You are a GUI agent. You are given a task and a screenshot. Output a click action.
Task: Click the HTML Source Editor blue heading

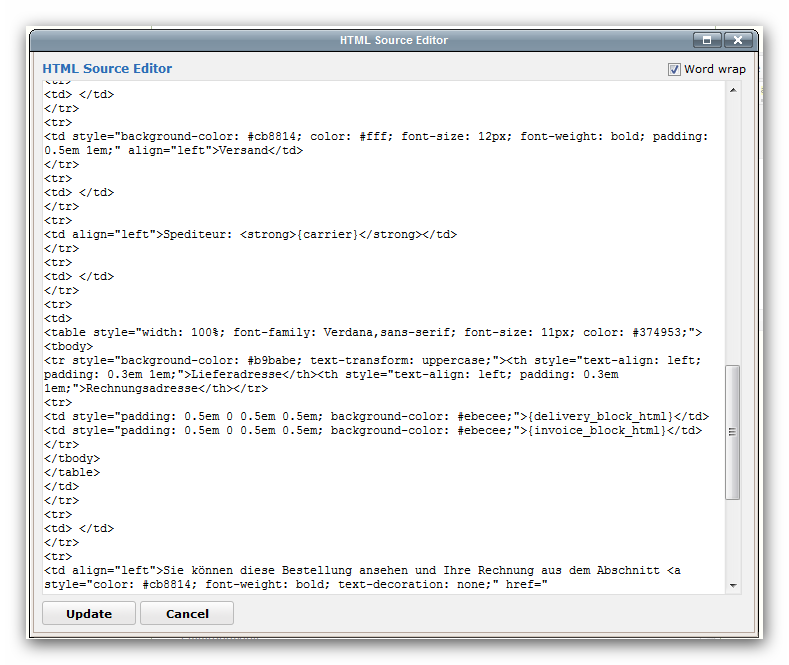[x=107, y=68]
